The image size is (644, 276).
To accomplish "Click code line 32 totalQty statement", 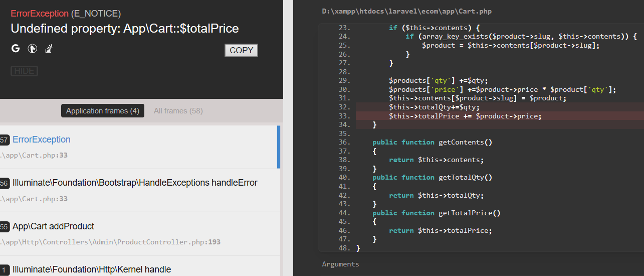I will (x=434, y=107).
